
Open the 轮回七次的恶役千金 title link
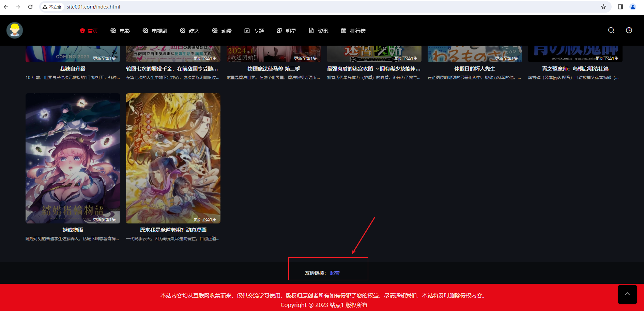172,69
